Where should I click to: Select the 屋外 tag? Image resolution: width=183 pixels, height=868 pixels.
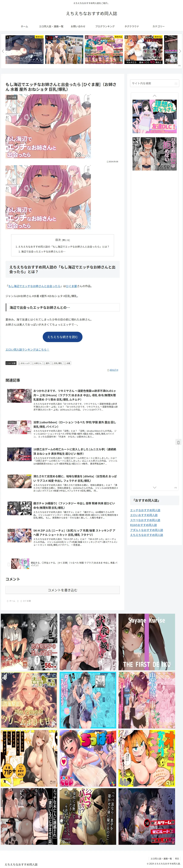click(47, 363)
